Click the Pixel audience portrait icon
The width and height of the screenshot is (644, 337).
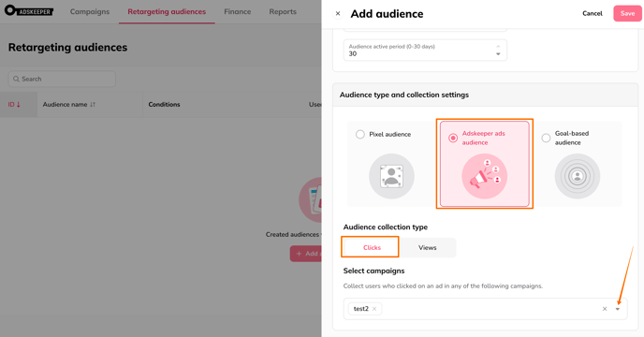[391, 176]
